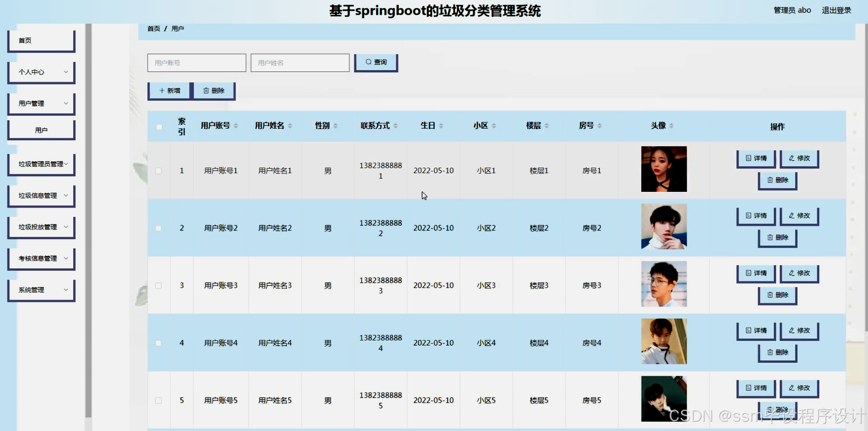Check the select-all checkbox in table header

[x=159, y=126]
